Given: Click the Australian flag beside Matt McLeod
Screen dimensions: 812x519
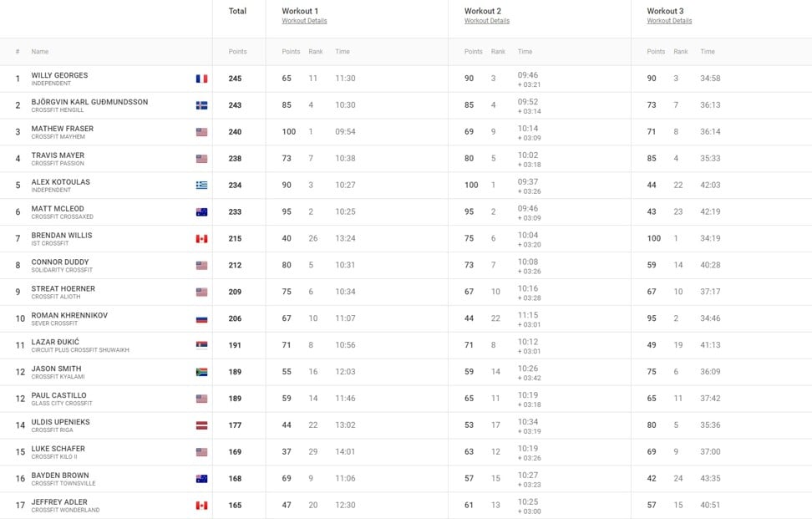Looking at the screenshot, I should pos(201,211).
